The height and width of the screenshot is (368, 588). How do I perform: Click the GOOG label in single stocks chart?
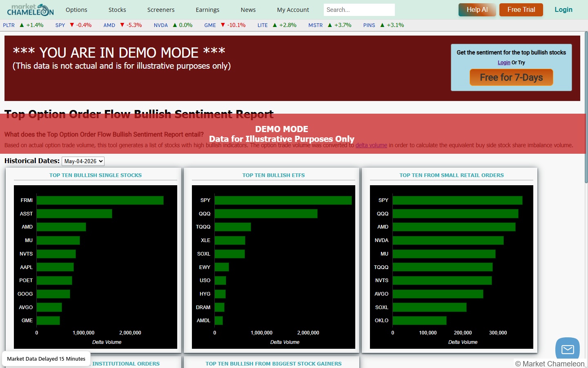pos(25,294)
